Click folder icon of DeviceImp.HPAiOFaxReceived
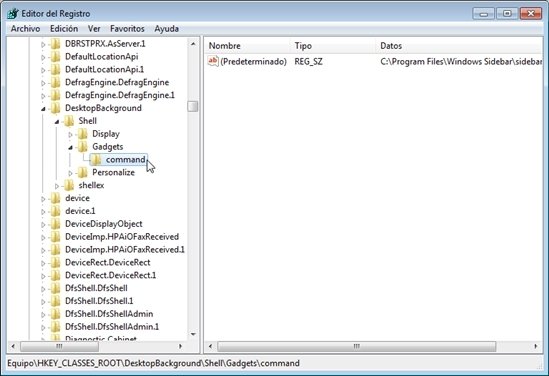 (55, 237)
